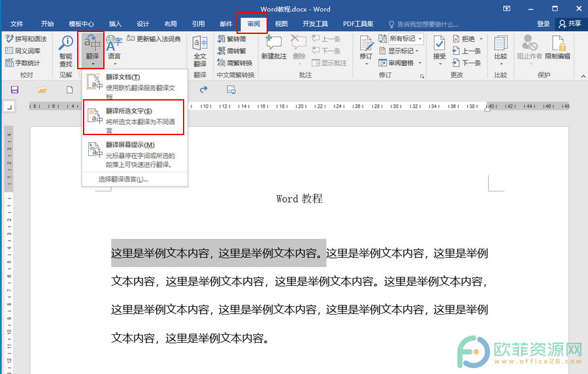588x374 pixels.
Task: Choose 选择翻译语言(L)... option
Action: [123, 179]
